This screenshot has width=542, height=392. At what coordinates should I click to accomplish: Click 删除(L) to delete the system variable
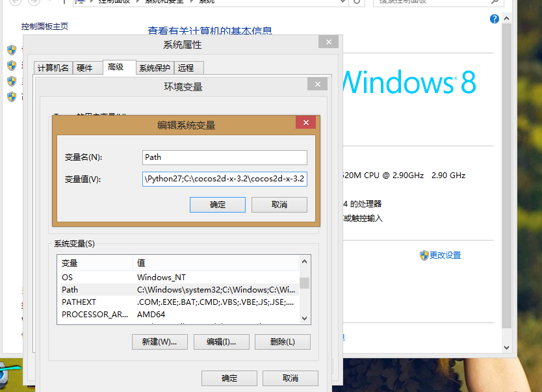(283, 342)
